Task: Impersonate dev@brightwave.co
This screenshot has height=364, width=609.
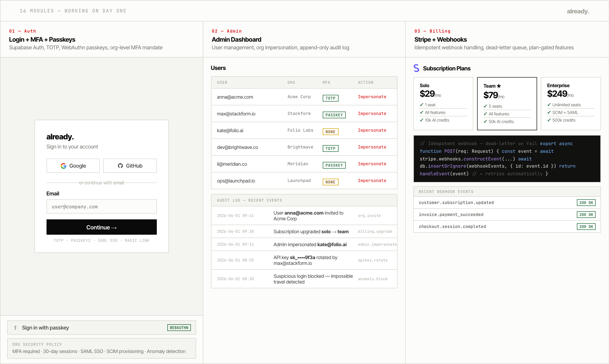Action: click(372, 147)
